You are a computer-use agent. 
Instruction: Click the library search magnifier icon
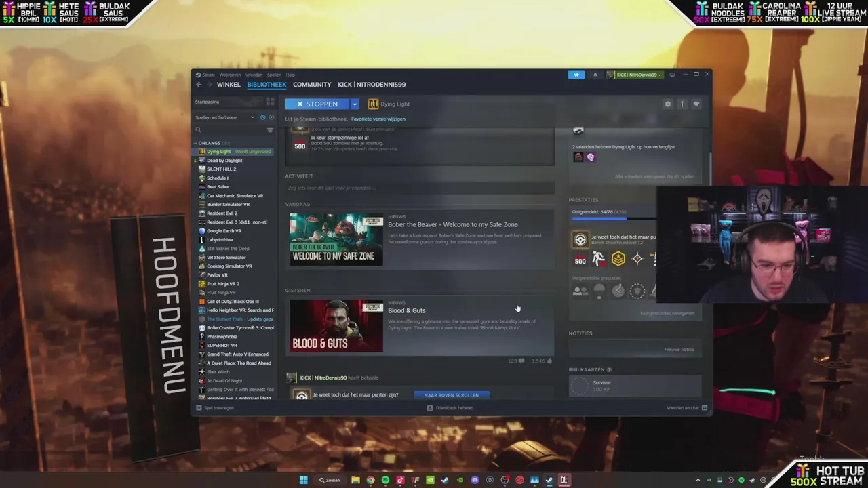[x=199, y=130]
